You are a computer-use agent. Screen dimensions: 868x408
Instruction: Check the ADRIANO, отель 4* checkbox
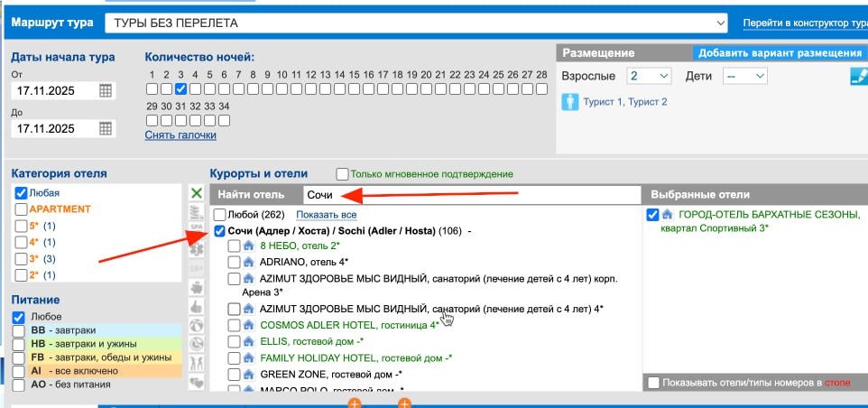click(235, 262)
